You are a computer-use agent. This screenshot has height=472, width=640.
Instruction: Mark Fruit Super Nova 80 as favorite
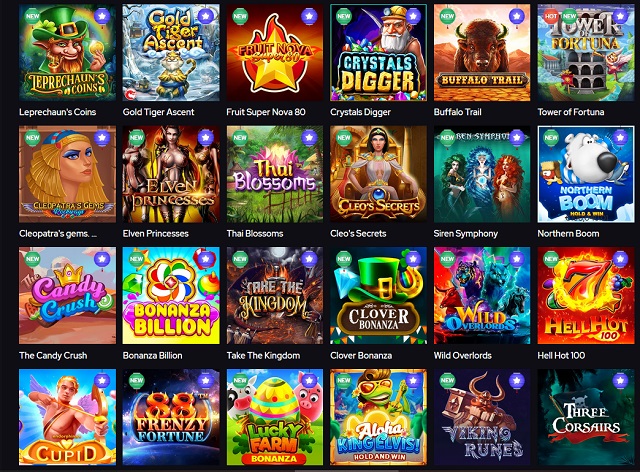309,16
